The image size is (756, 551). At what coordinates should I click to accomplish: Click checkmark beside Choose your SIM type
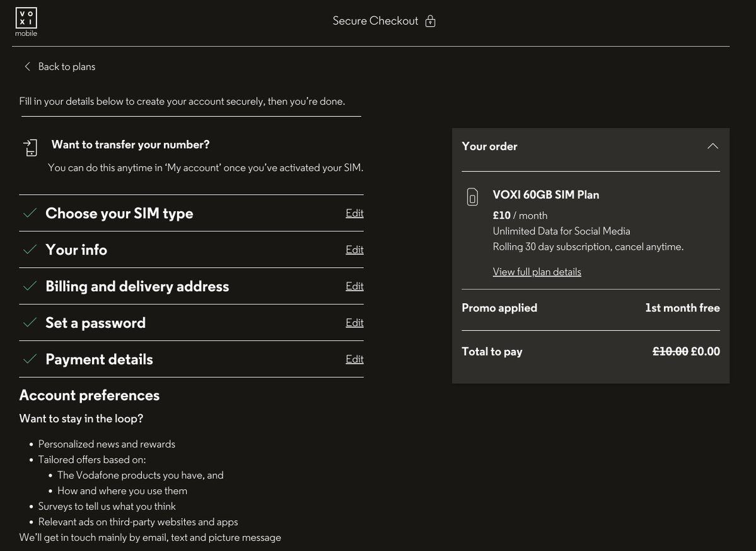point(30,212)
